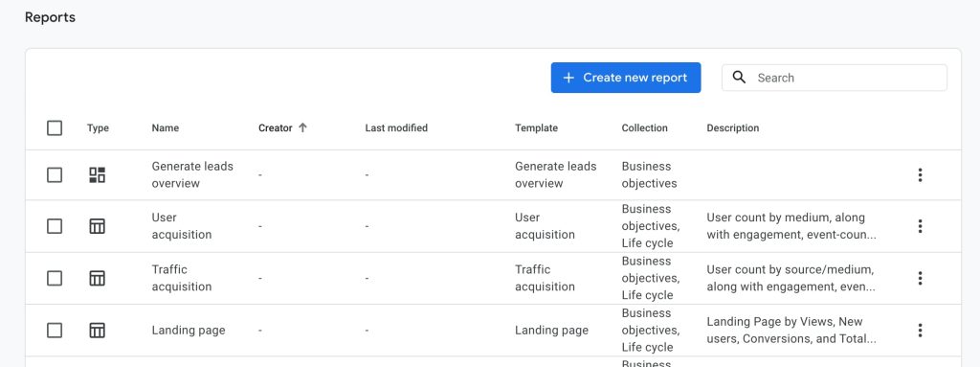This screenshot has height=367, width=980.
Task: Open the User acquisition report name
Action: click(x=182, y=226)
